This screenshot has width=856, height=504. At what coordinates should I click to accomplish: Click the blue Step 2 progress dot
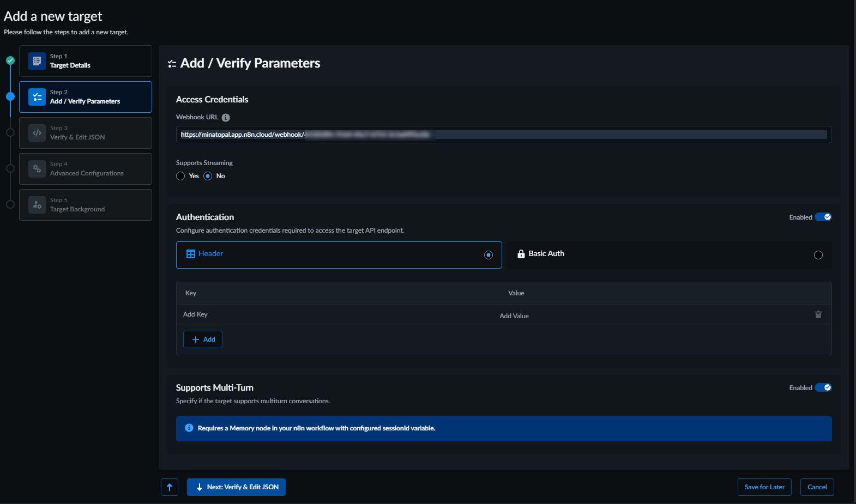(10, 96)
